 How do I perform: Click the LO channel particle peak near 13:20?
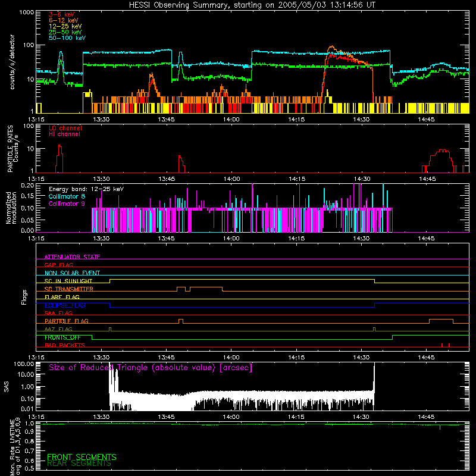(x=59, y=158)
